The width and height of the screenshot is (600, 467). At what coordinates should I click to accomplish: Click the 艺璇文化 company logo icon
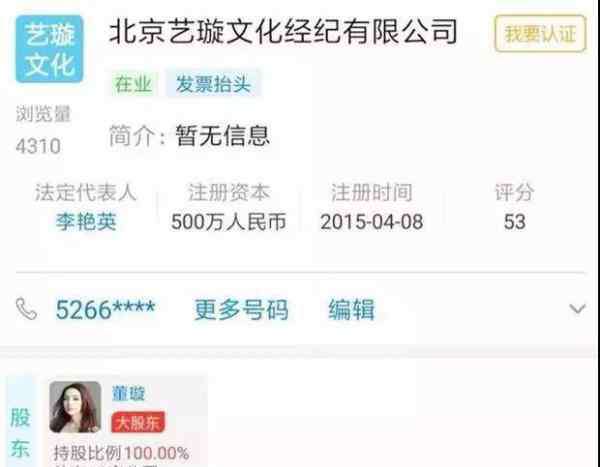(49, 49)
